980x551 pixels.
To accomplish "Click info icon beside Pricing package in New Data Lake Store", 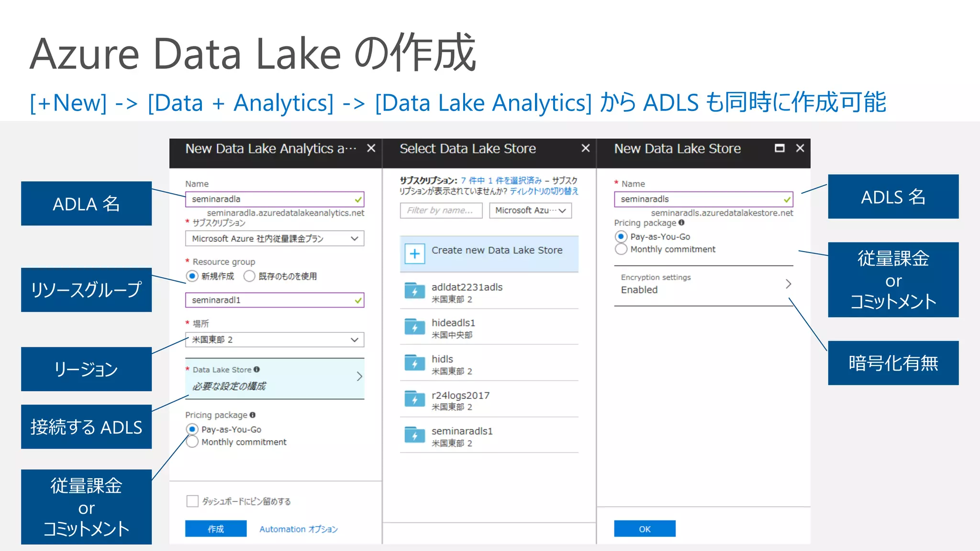I will [681, 222].
